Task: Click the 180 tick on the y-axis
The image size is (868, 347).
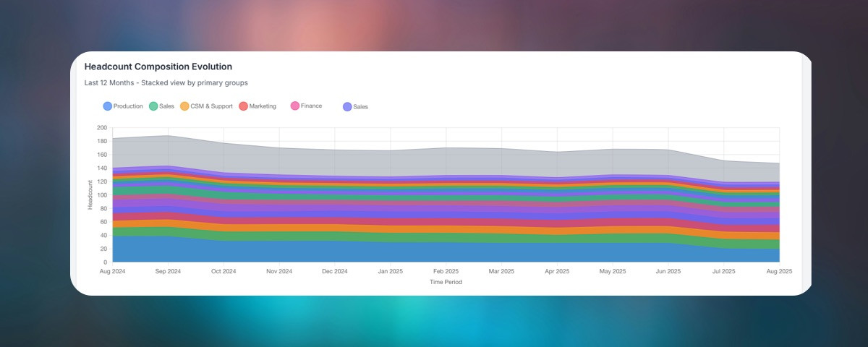Action: pos(101,142)
